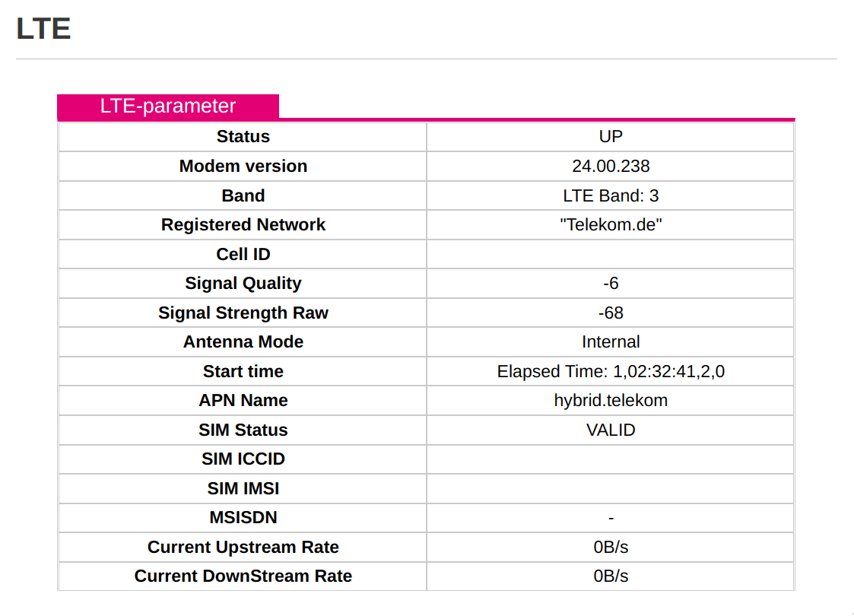Click the Status row label

[243, 137]
